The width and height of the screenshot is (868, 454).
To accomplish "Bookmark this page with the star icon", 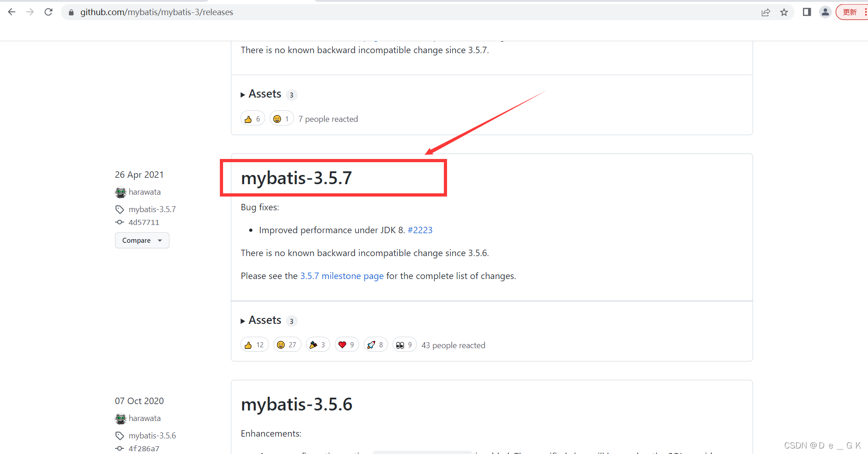I will 784,12.
